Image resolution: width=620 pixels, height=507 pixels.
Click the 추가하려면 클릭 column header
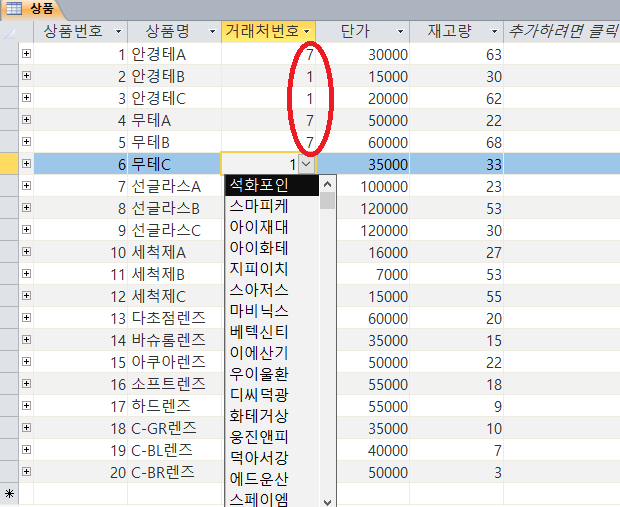click(562, 31)
